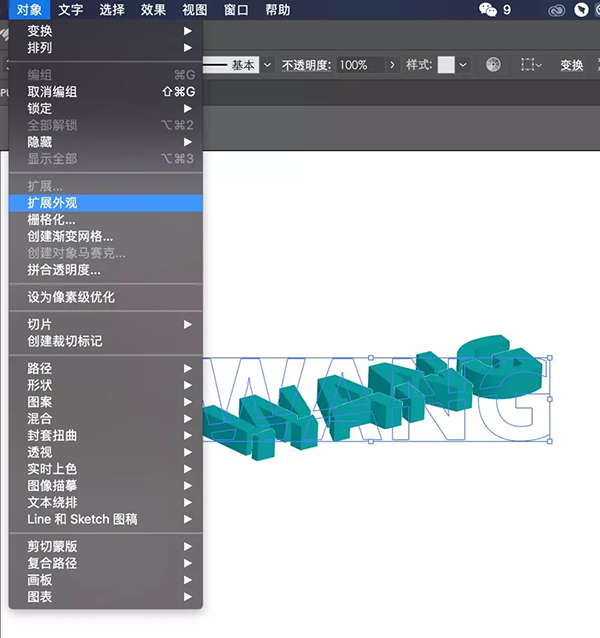
Task: Click the Recolor Artwork wheel icon
Action: coord(493,64)
